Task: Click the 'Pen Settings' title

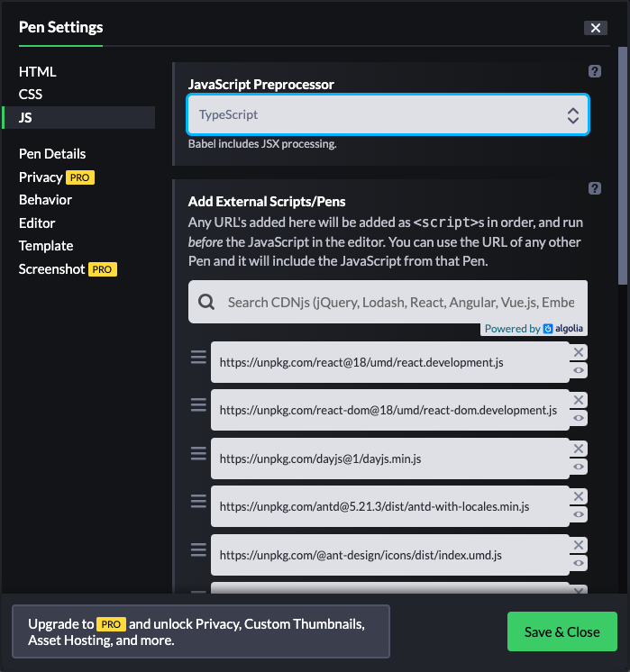Action: [61, 27]
